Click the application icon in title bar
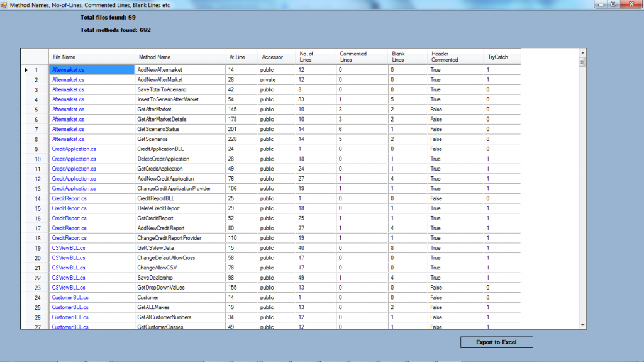The height and width of the screenshot is (362, 644). (4, 5)
